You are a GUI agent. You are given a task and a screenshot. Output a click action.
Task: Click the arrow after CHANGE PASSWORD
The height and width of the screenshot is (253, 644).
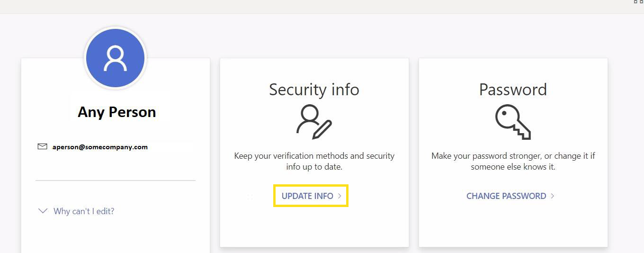pyautogui.click(x=553, y=196)
